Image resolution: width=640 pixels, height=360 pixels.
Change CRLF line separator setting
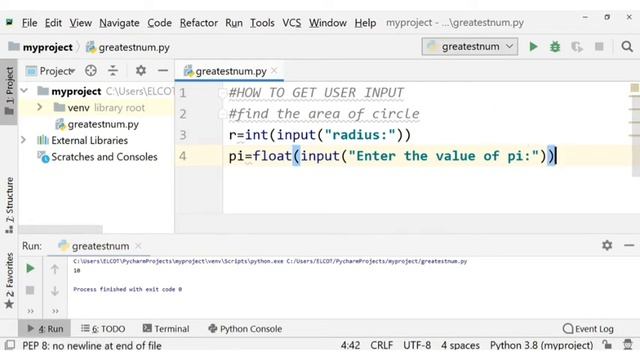(x=381, y=345)
